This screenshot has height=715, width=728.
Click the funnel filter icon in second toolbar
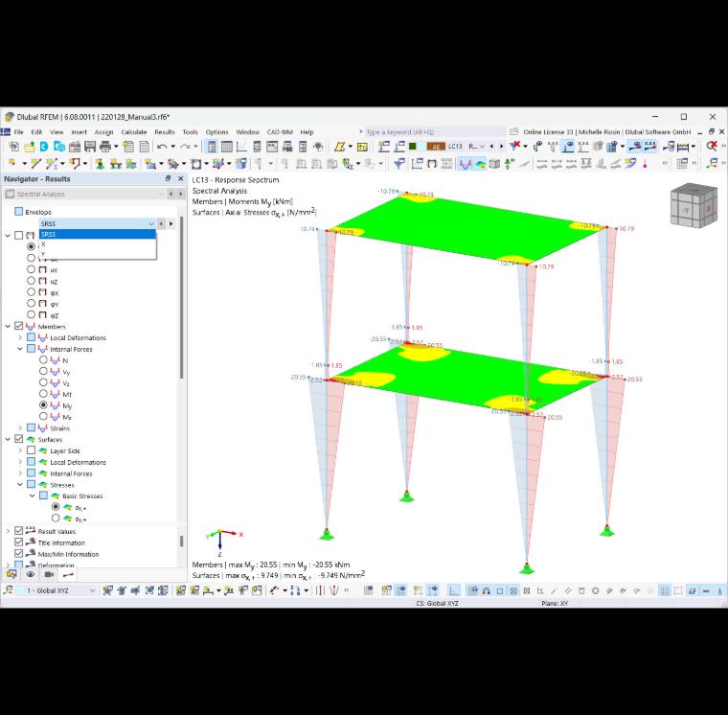click(x=398, y=164)
